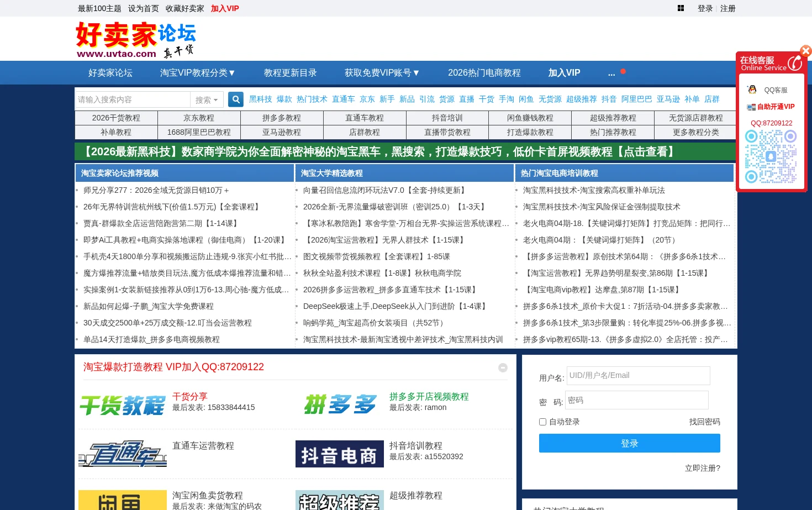Open the 2026热门电商教程 navigation item
Screen dimensions: 812x510
[x=484, y=73]
